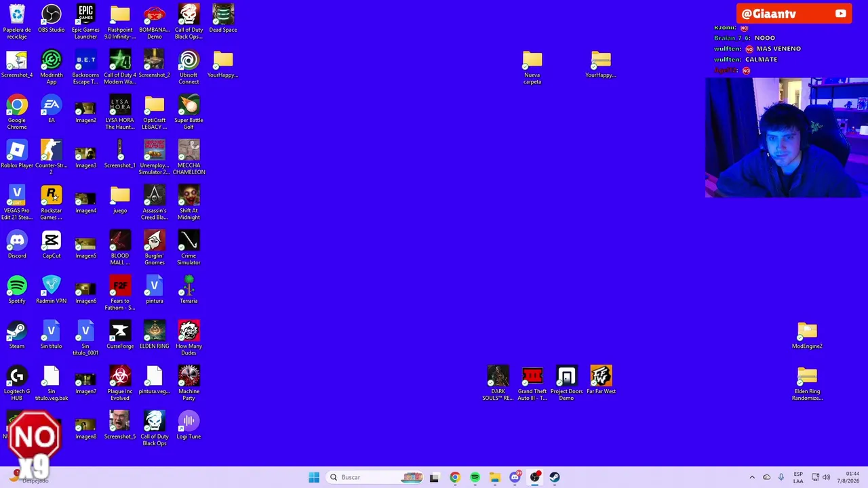This screenshot has width=868, height=488.
Task: Select the DARK SOULS desktop icon
Action: click(498, 384)
